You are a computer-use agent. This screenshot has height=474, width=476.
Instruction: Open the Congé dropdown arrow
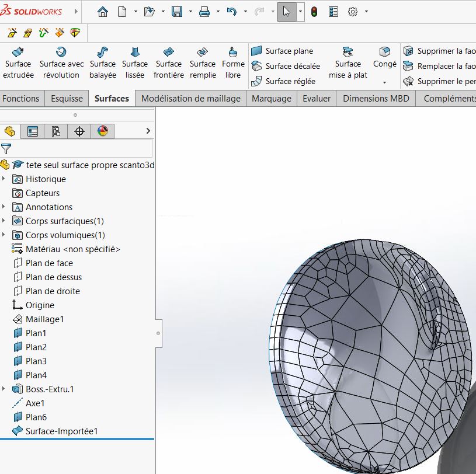(384, 82)
